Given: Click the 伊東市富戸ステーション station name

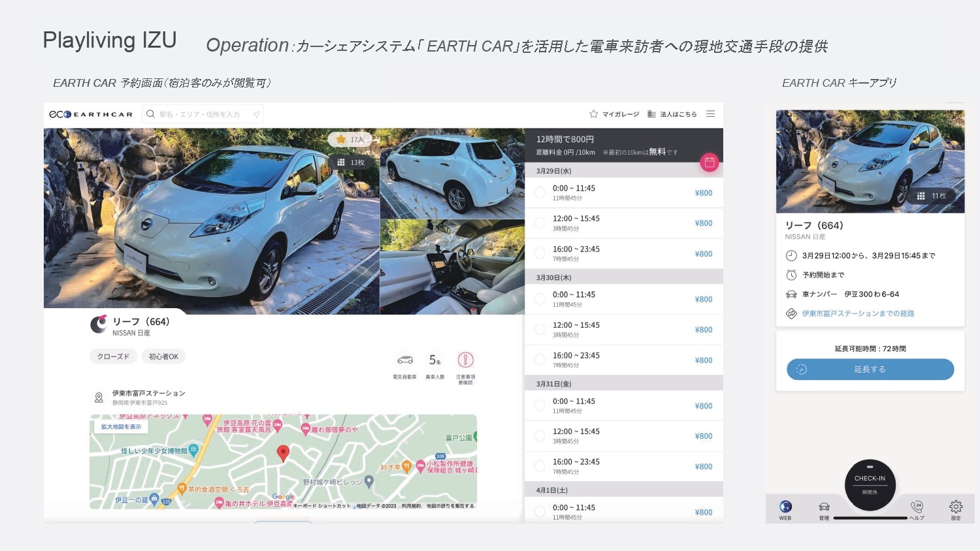Looking at the screenshot, I should [148, 393].
